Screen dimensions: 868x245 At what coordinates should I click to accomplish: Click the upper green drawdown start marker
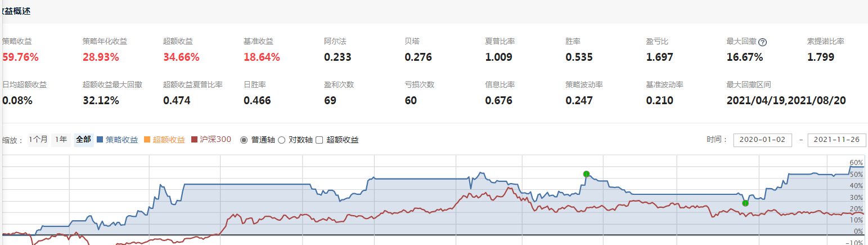point(586,173)
